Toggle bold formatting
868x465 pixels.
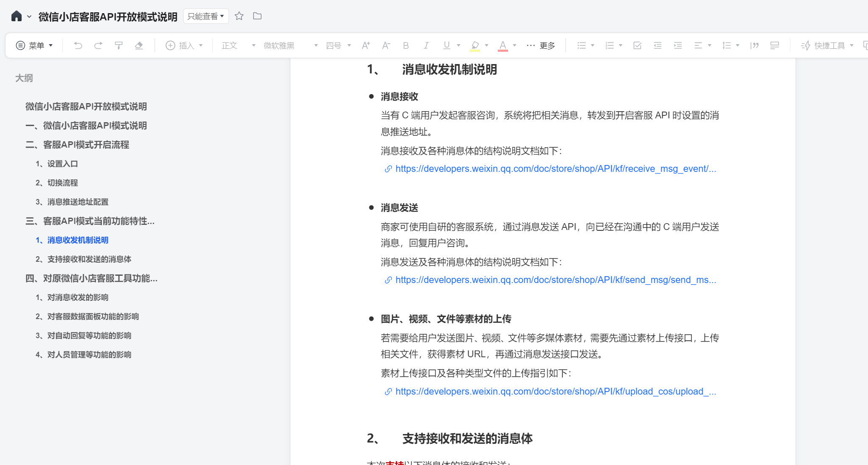pos(406,45)
